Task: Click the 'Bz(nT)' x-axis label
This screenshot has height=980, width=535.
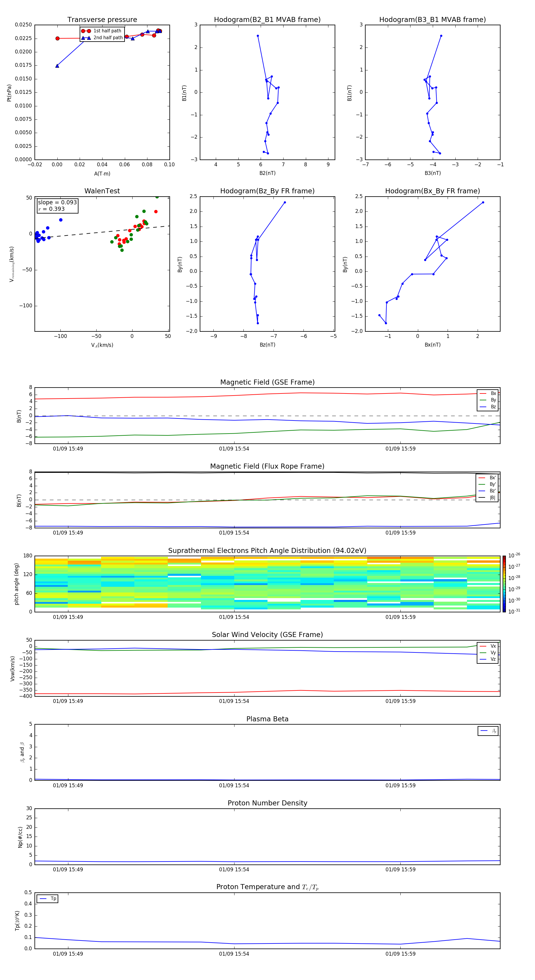Action: tap(267, 345)
